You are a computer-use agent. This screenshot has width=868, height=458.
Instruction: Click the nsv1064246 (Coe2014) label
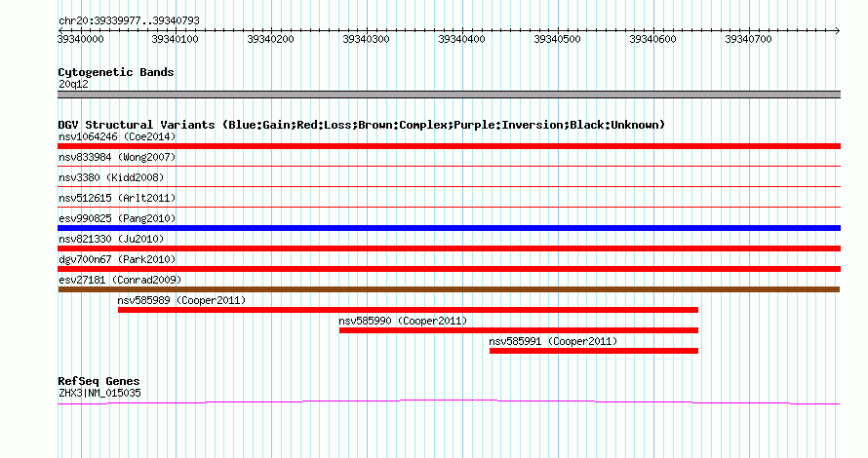pyautogui.click(x=117, y=136)
